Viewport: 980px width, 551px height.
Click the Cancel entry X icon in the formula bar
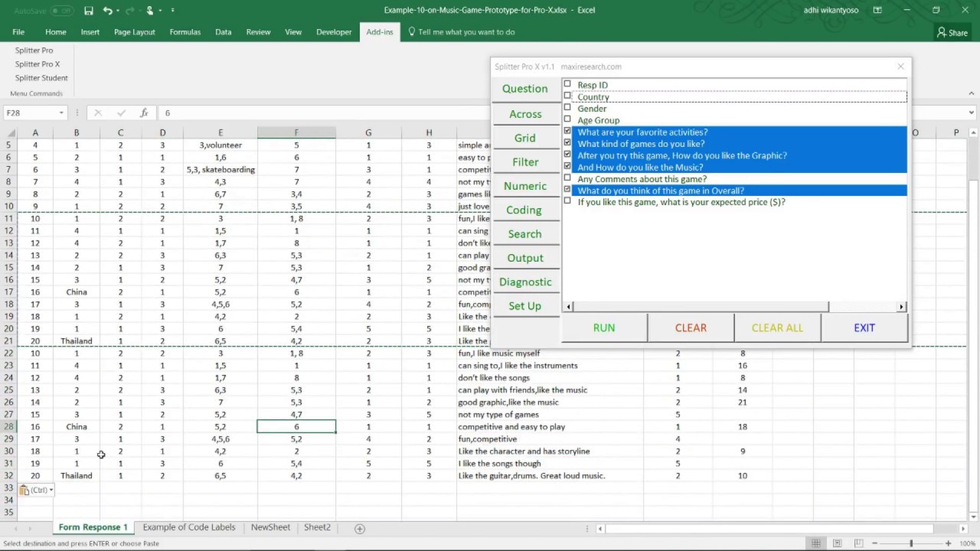click(x=97, y=112)
